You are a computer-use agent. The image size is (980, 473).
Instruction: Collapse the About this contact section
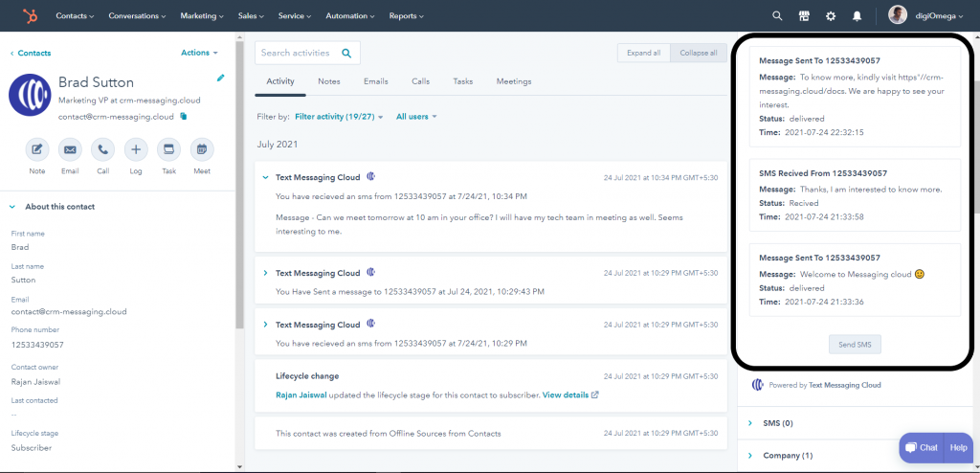(14, 207)
